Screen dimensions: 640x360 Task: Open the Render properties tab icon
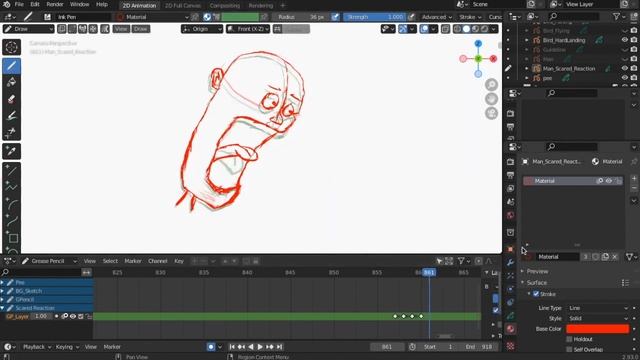[510, 162]
